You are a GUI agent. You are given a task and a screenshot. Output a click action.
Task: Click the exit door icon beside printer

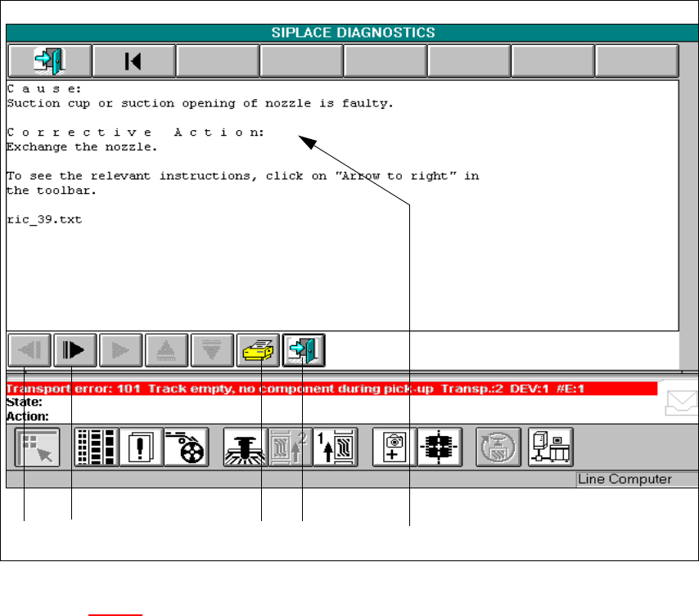pyautogui.click(x=304, y=350)
